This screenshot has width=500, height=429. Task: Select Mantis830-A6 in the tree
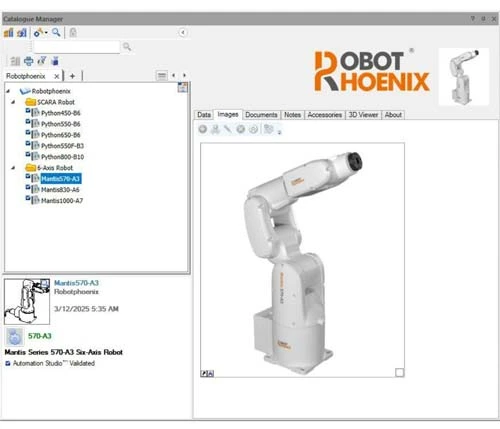60,190
